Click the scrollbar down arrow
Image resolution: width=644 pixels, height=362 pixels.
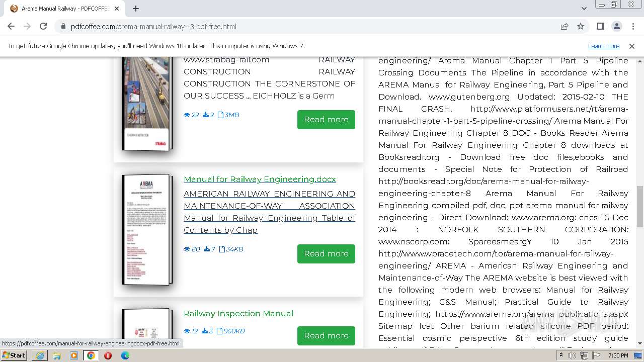[639, 344]
